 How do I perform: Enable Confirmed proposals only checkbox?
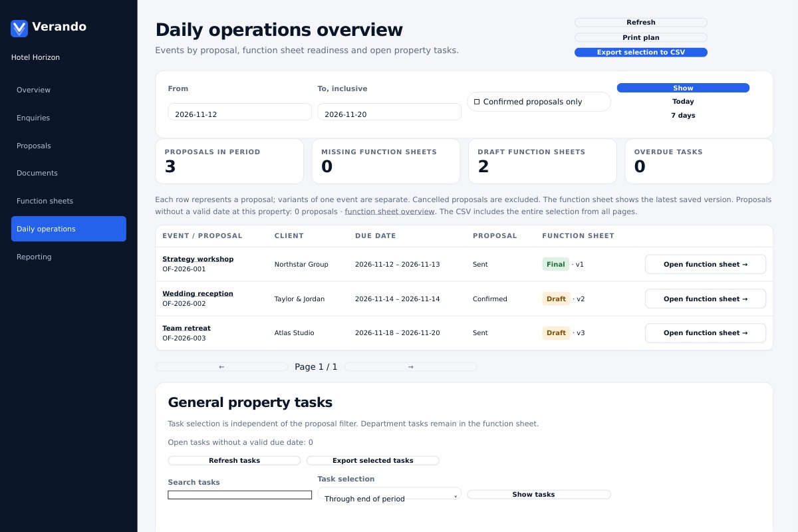point(477,102)
